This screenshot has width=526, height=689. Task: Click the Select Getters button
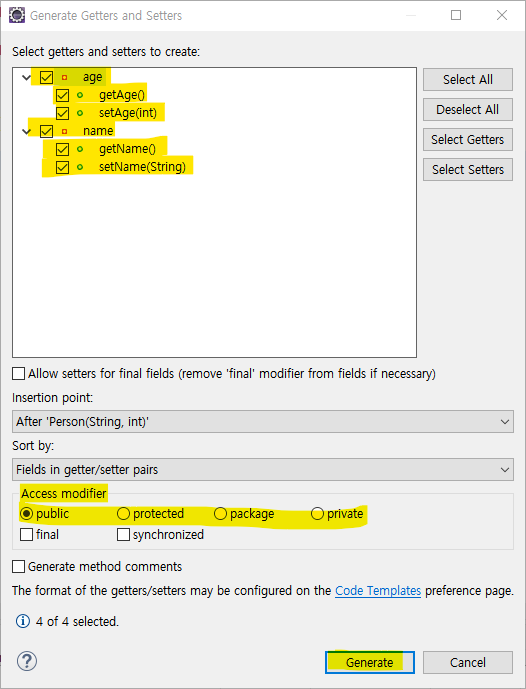(x=468, y=139)
